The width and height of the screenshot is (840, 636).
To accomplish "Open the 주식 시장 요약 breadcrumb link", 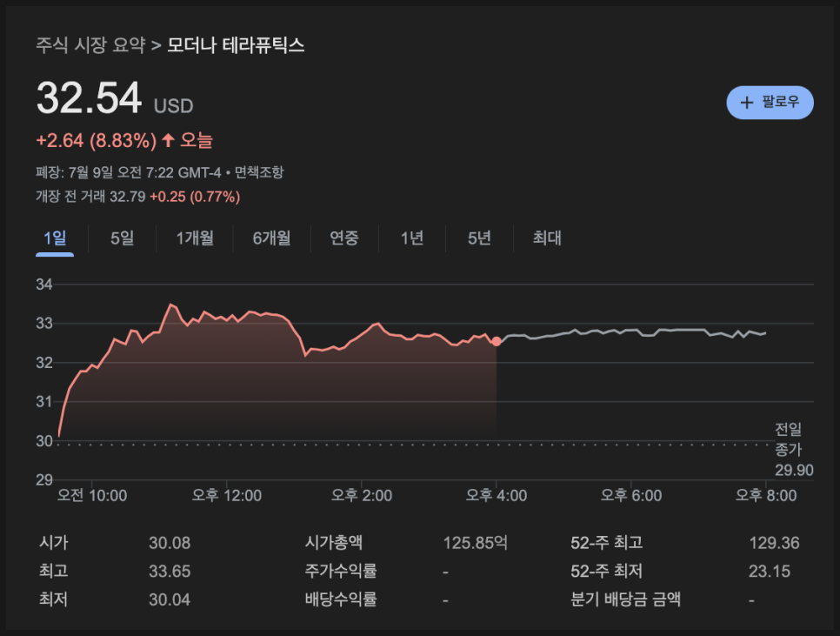I will 90,45.
